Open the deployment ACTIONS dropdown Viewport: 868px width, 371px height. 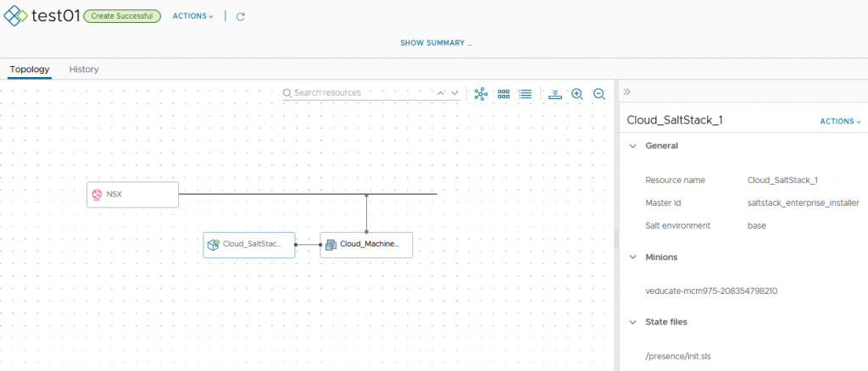192,16
